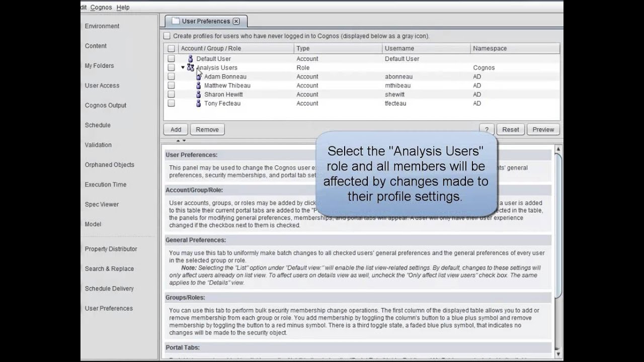The height and width of the screenshot is (362, 644).
Task: Sort by Type column header
Action: [338, 49]
